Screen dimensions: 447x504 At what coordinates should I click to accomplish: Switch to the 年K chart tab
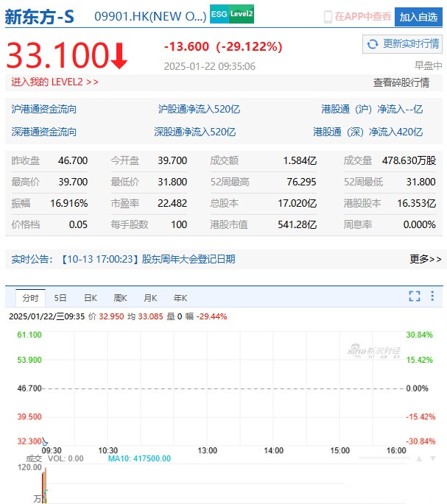point(180,298)
